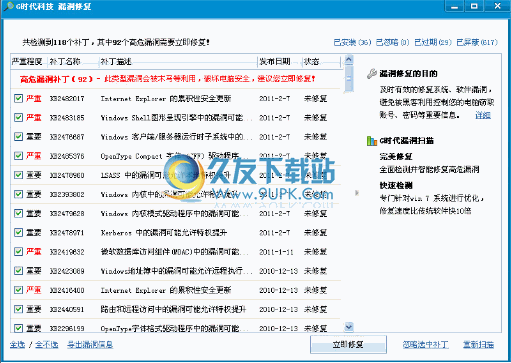Collapse the right info panel using the small arrow
Screen dimensions: 511x363
pos(357,193)
